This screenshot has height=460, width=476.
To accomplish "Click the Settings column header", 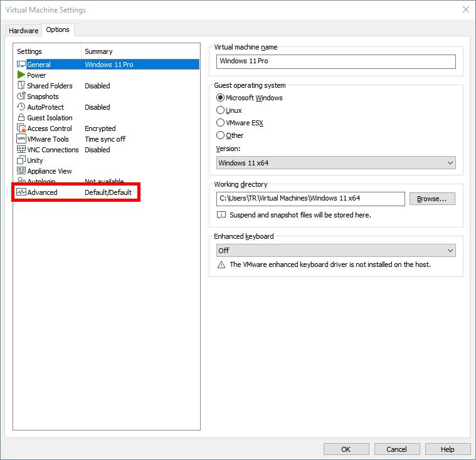I will (x=48, y=51).
